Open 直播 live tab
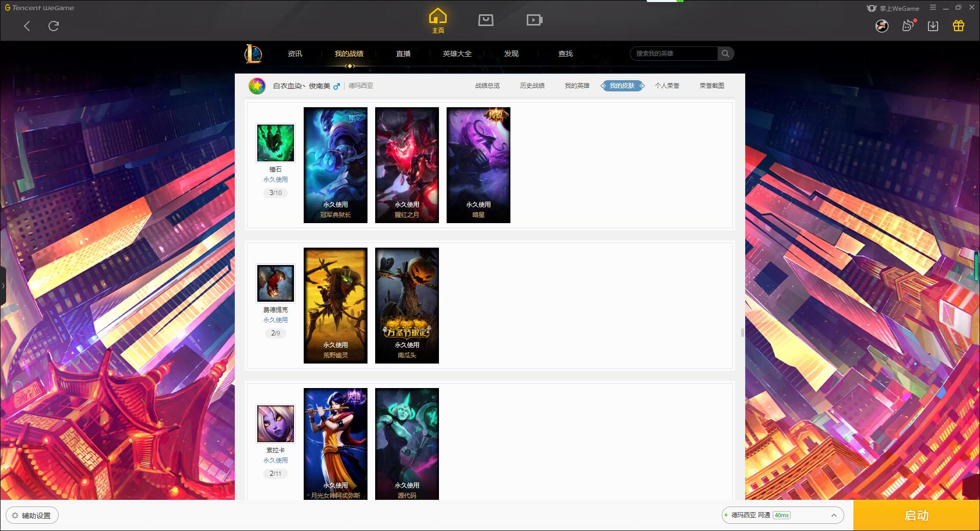Image resolution: width=980 pixels, height=531 pixels. (403, 54)
